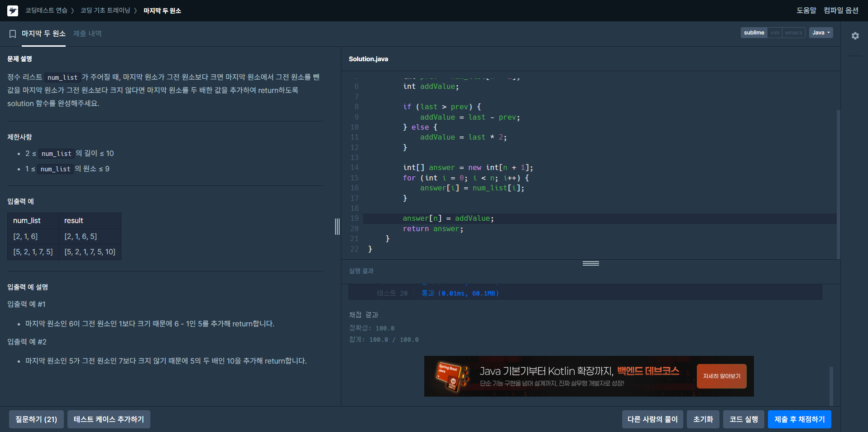Open editor settings with the gear icon
This screenshot has width=868, height=432.
855,36
